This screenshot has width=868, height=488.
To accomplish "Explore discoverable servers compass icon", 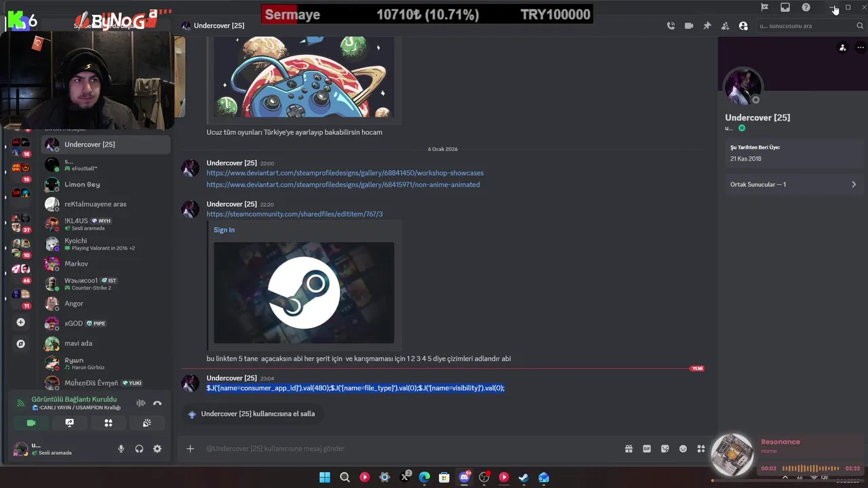I will [20, 344].
